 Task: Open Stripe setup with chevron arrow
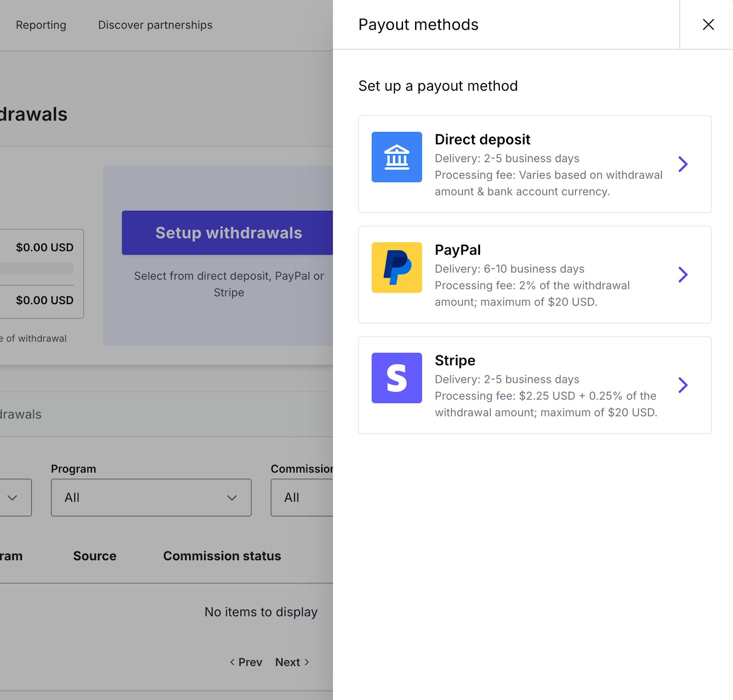click(x=683, y=385)
